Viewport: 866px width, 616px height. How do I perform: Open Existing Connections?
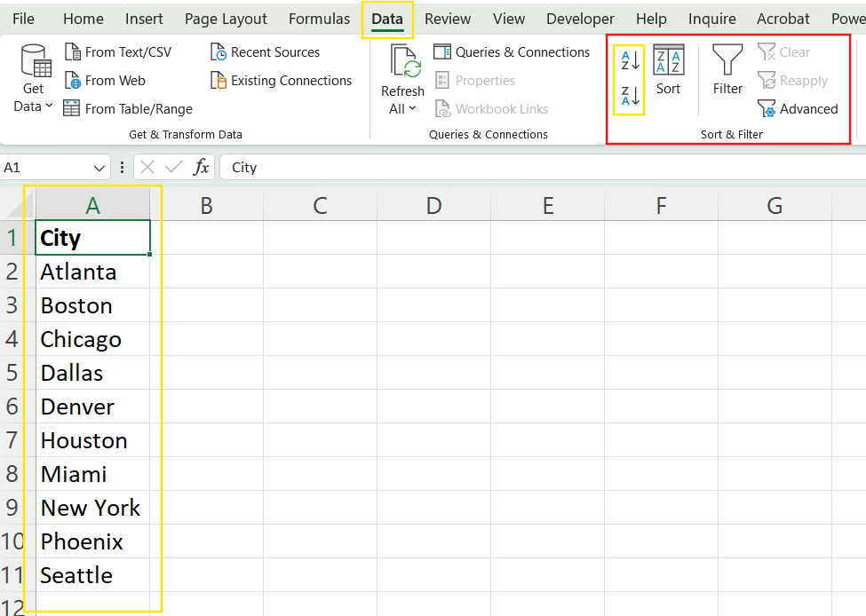click(x=282, y=81)
